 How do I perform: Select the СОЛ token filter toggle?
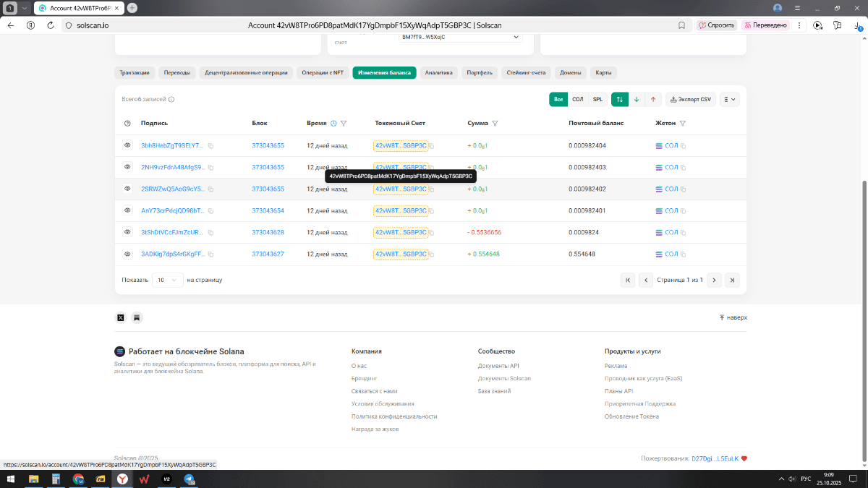tap(577, 99)
